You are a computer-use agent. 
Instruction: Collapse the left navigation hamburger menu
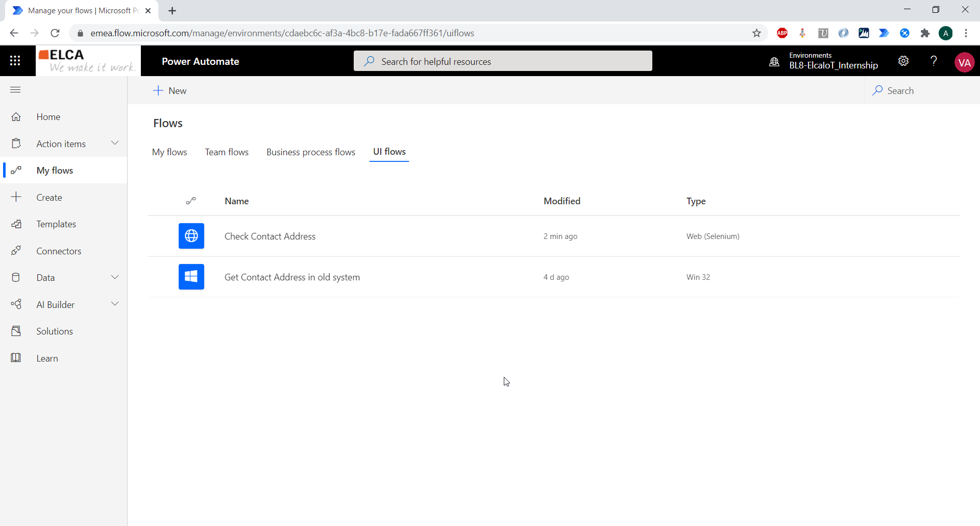15,90
